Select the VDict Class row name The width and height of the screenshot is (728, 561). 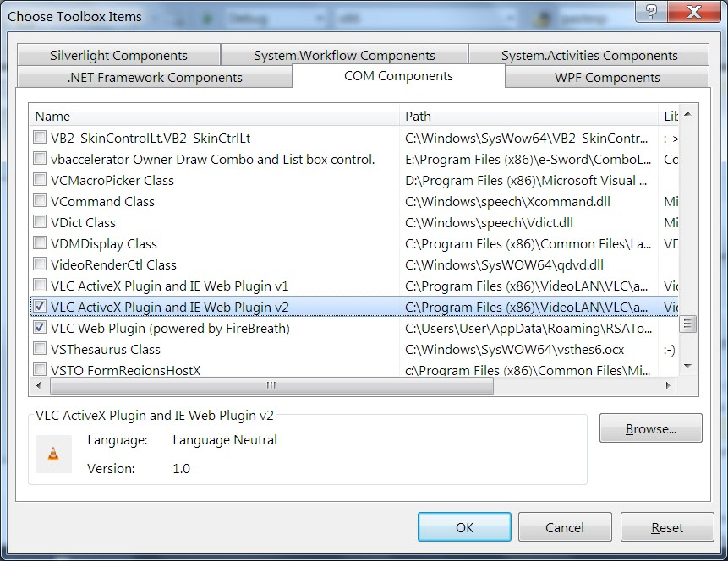tap(83, 223)
